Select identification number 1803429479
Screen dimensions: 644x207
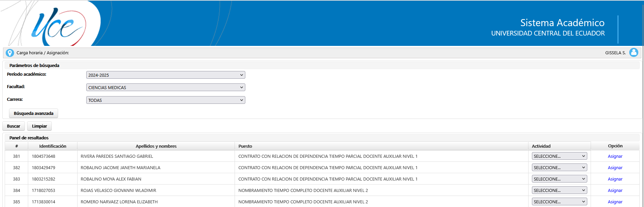(43, 167)
